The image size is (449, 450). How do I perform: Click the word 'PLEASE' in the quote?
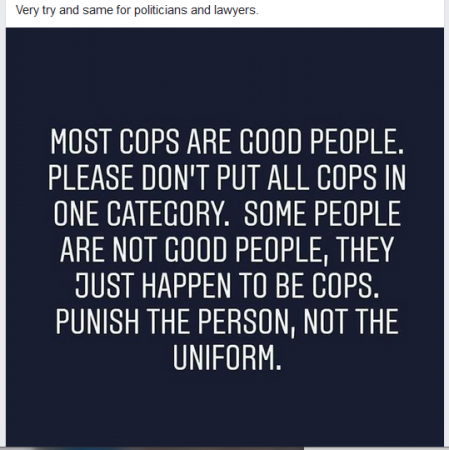point(93,177)
